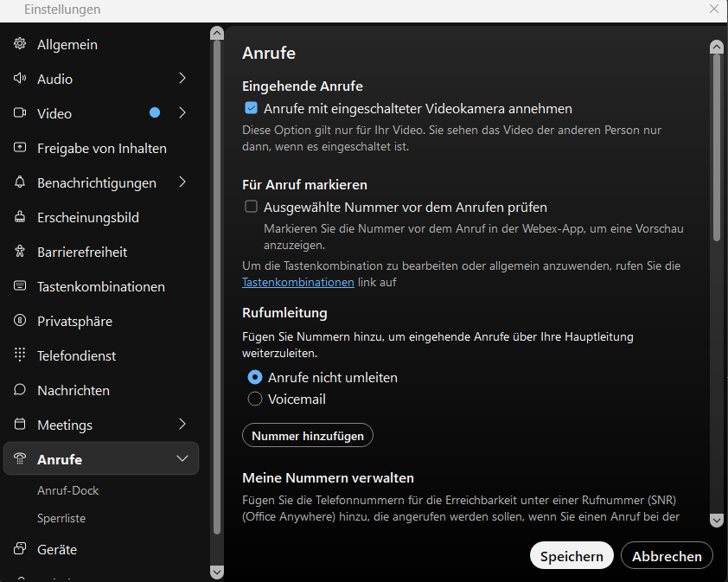The width and height of the screenshot is (728, 582).
Task: Click the Telefondienst dial pad icon
Action: point(19,355)
